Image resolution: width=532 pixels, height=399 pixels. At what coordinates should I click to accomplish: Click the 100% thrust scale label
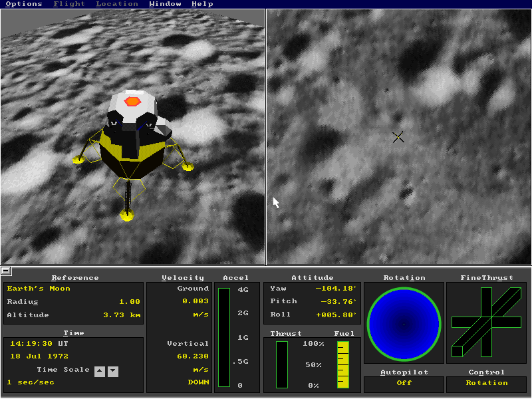pos(313,344)
